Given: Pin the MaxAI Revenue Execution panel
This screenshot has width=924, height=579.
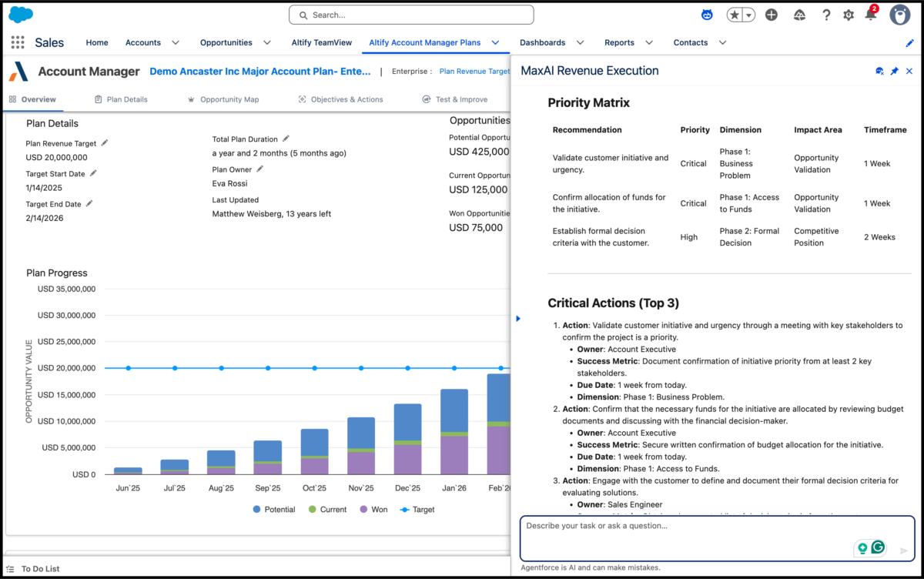Looking at the screenshot, I should pyautogui.click(x=894, y=71).
